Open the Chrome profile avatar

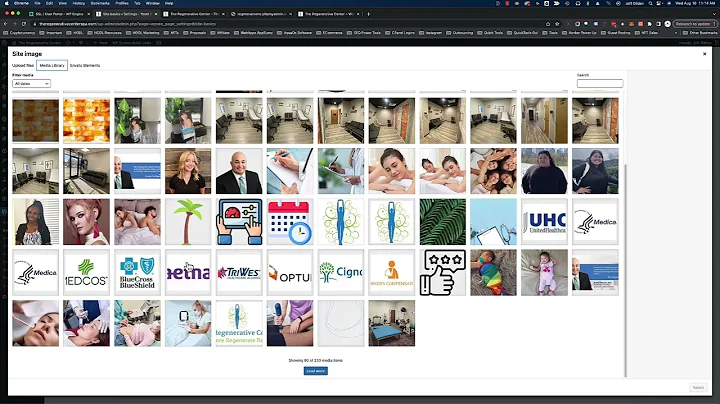pyautogui.click(x=668, y=24)
